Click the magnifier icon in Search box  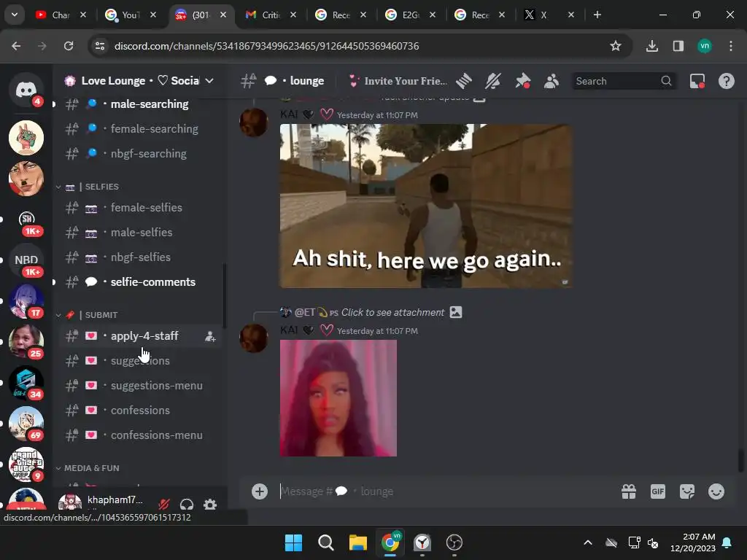tap(666, 81)
